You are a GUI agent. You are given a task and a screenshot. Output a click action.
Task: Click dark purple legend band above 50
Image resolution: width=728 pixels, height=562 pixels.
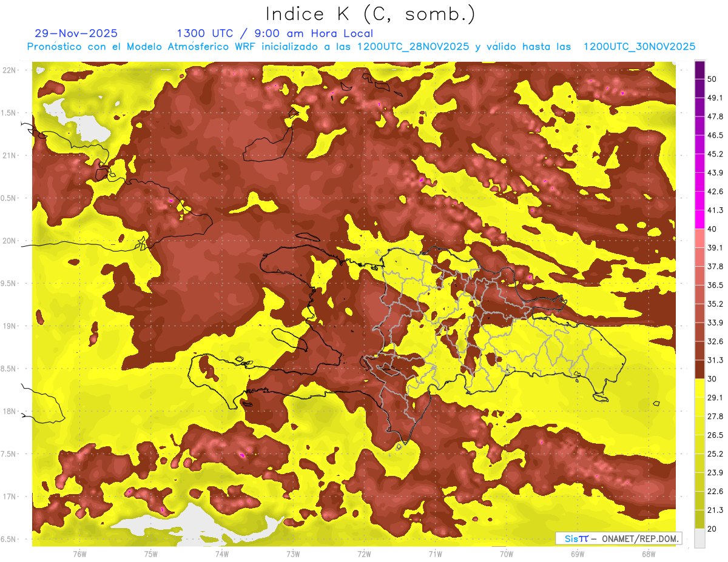coord(699,70)
